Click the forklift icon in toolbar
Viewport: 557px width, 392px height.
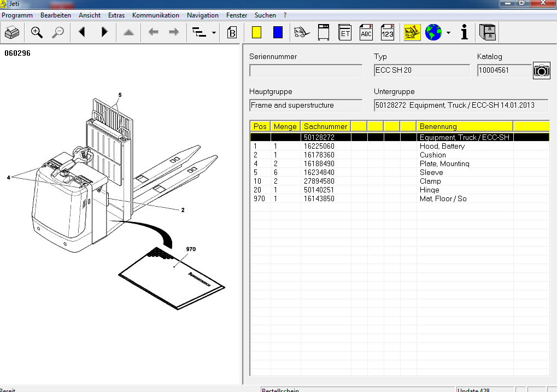(301, 33)
